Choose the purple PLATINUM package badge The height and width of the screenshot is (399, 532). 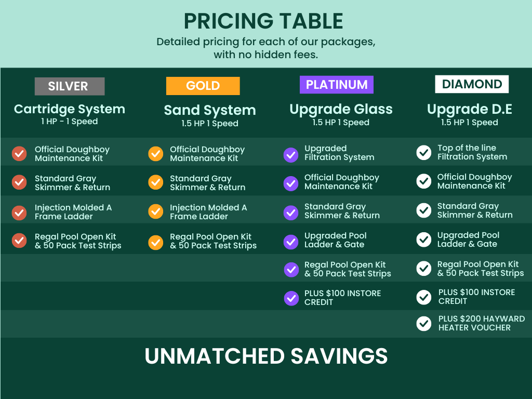tap(337, 85)
